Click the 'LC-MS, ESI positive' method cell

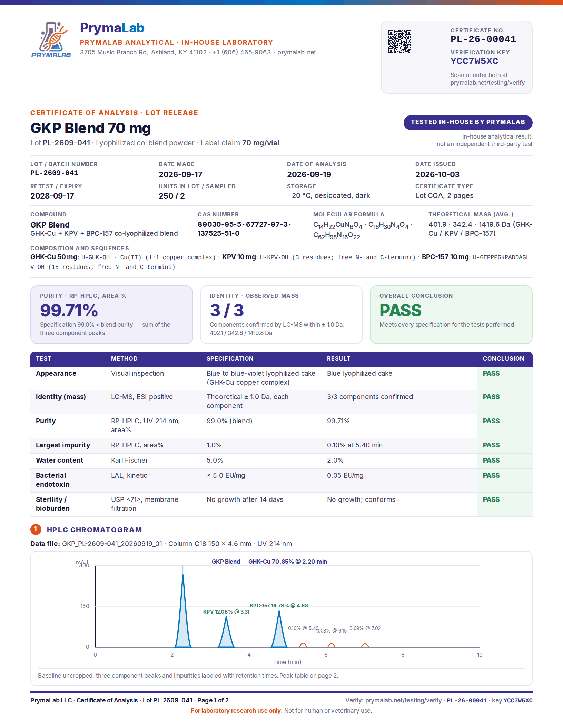[142, 397]
